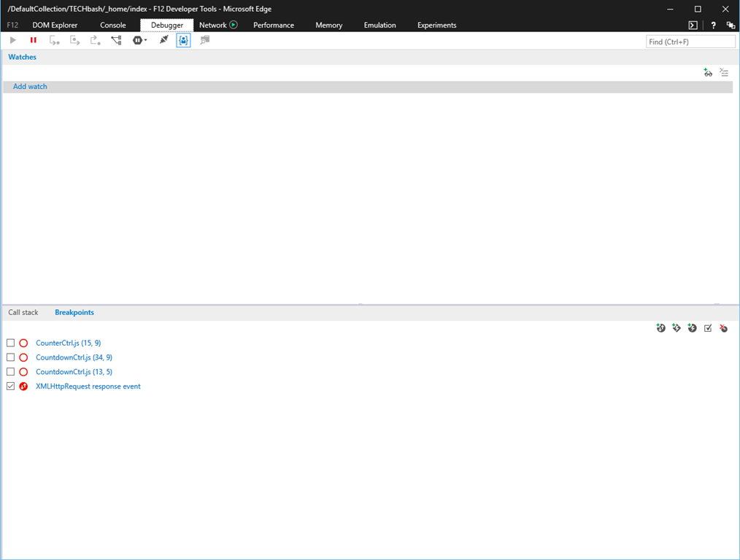Click the add XHR breakpoint icon
This screenshot has width=740, height=560.
pos(660,328)
